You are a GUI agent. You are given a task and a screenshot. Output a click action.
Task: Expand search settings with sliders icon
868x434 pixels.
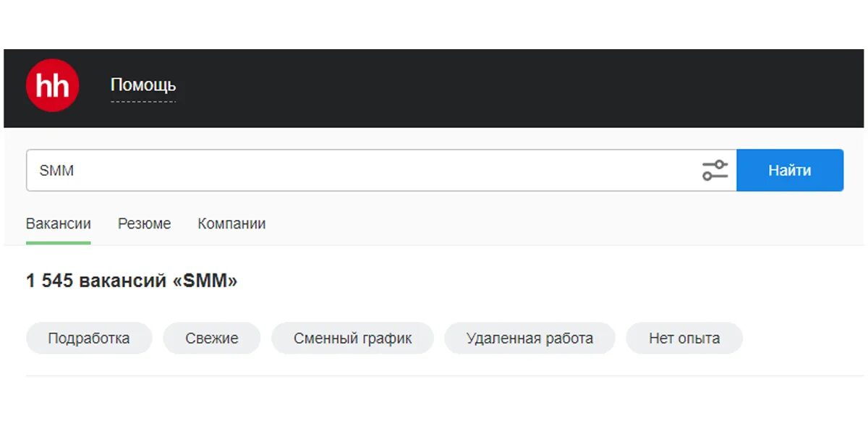(x=715, y=171)
